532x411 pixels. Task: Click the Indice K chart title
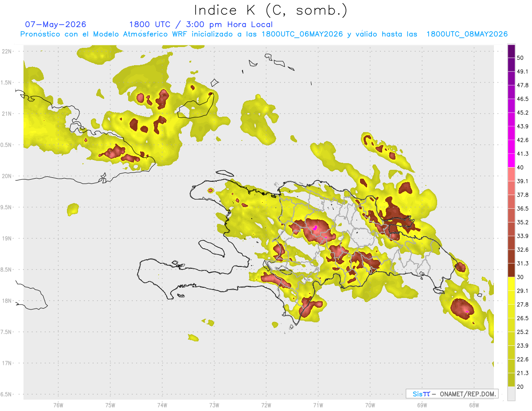pos(271,10)
